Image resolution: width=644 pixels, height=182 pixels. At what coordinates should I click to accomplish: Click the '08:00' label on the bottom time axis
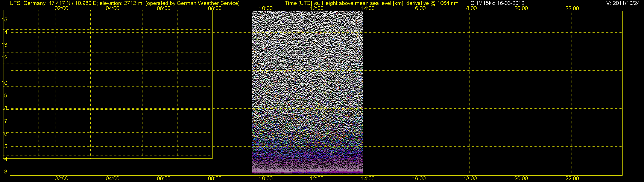click(214, 179)
